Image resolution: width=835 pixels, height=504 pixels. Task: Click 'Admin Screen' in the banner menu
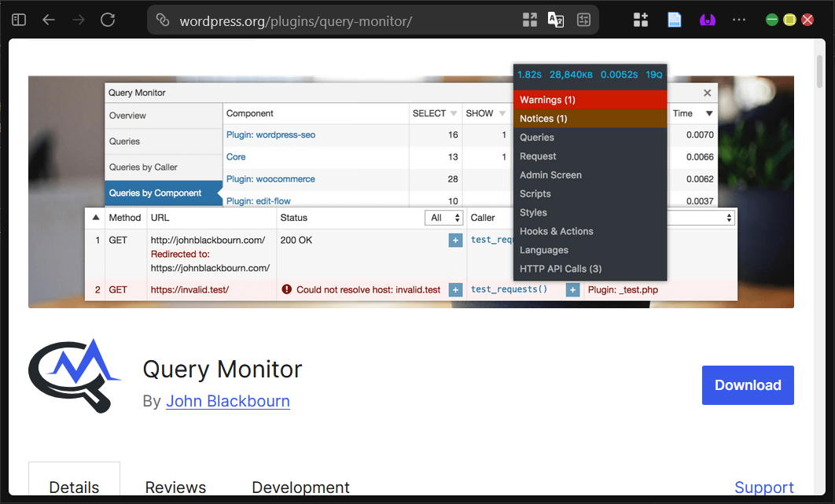click(550, 175)
